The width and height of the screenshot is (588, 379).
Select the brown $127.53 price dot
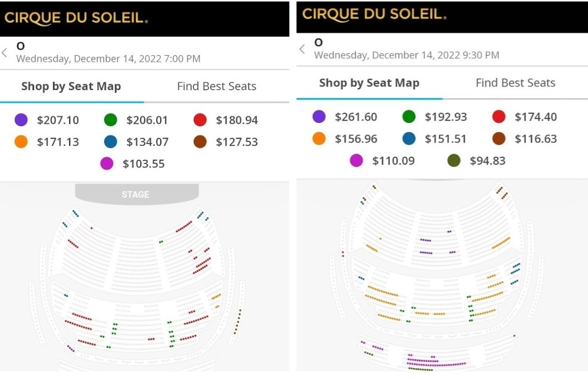(x=200, y=142)
